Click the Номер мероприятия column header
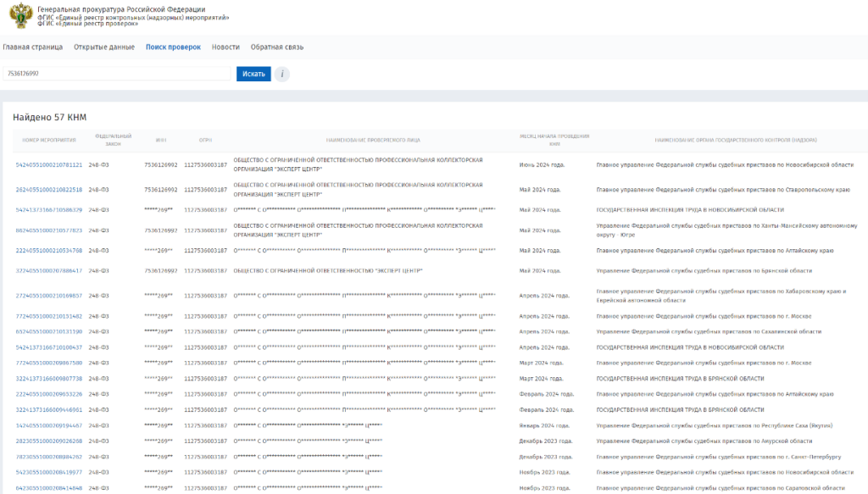Viewport: 868px width, 494px height. pyautogui.click(x=49, y=140)
